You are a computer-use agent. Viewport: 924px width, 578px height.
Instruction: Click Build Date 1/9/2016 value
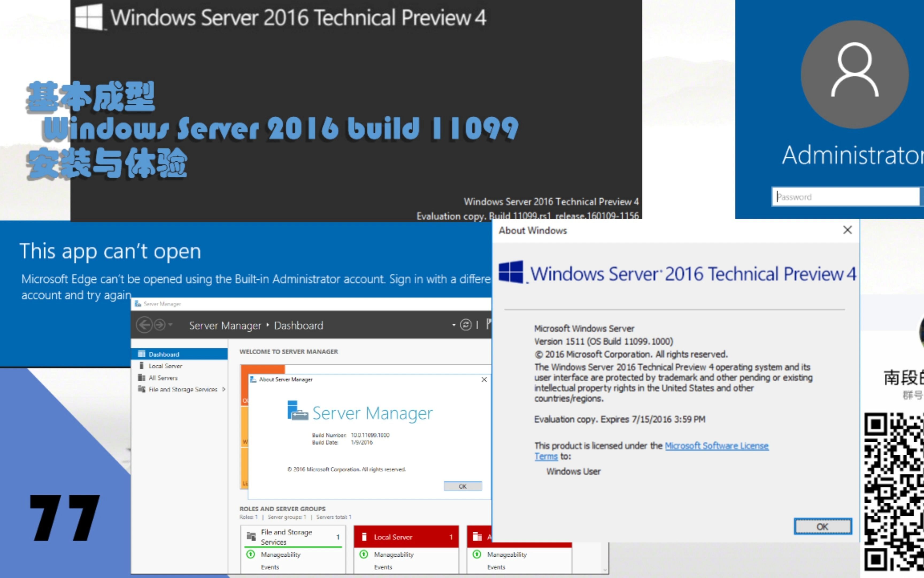[361, 442]
